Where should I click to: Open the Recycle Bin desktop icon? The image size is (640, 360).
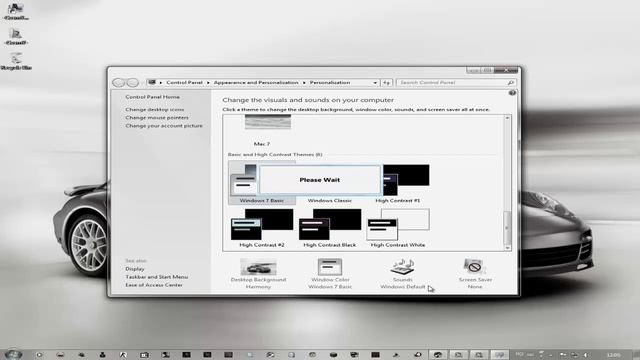pyautogui.click(x=16, y=61)
